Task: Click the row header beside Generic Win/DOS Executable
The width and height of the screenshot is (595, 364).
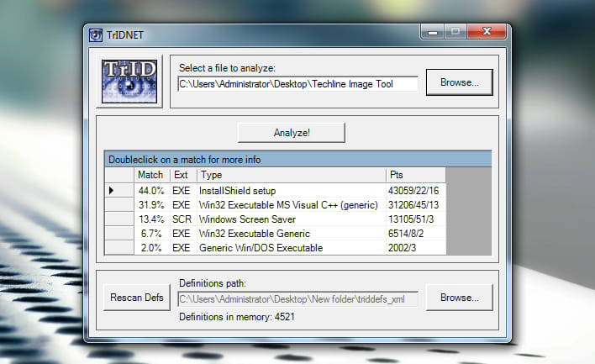Action: pyautogui.click(x=119, y=247)
